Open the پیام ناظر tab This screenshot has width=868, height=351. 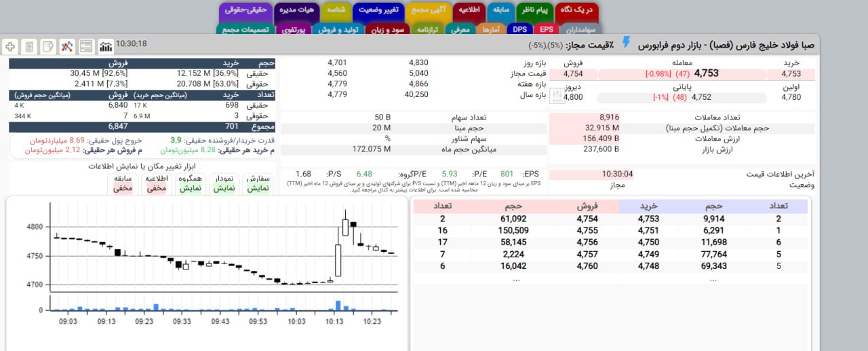[x=534, y=10]
